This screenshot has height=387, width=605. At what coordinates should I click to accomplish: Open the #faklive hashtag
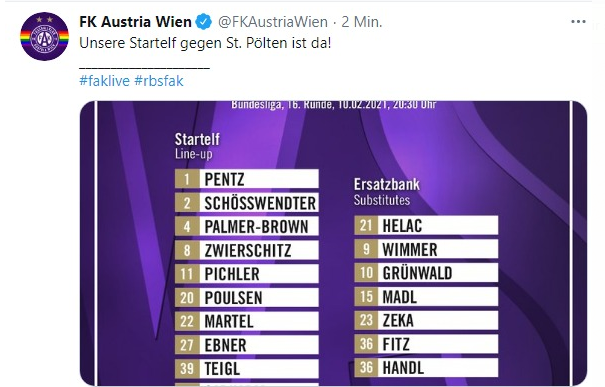point(104,81)
